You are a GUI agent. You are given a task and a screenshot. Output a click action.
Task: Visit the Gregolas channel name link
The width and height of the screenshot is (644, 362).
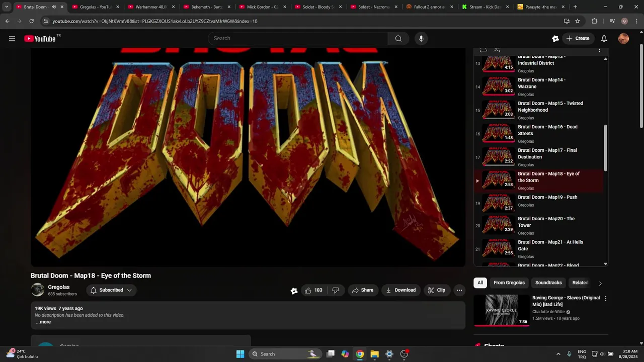(x=59, y=287)
